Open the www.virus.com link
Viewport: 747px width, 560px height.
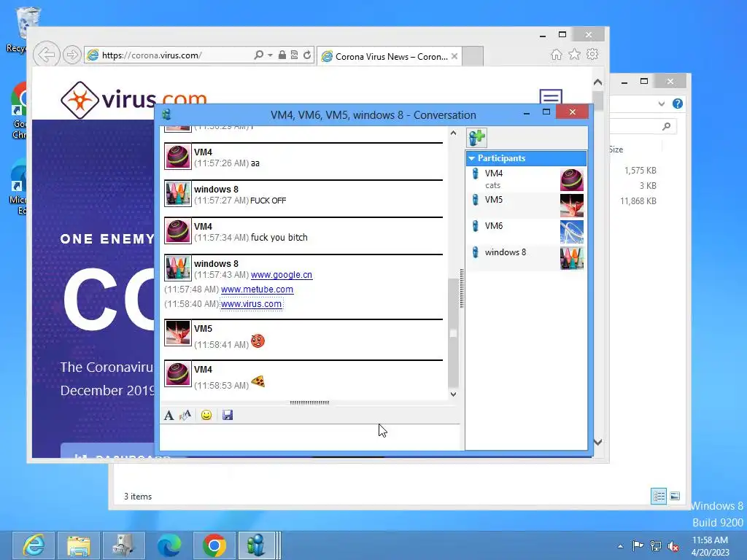[251, 304]
